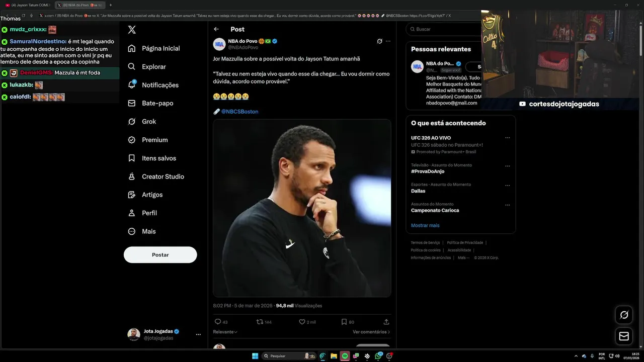
Task: Show hidden system tray icons
Action: point(576,356)
